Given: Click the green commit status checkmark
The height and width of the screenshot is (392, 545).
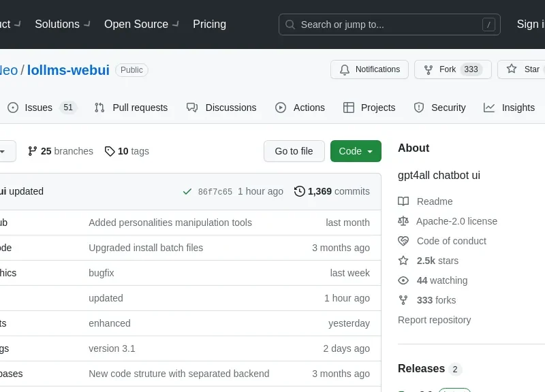Looking at the screenshot, I should click(x=187, y=191).
